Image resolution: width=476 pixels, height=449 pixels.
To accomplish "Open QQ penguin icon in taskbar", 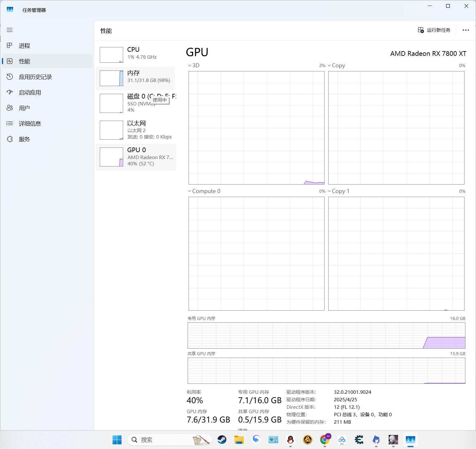I will coord(291,440).
